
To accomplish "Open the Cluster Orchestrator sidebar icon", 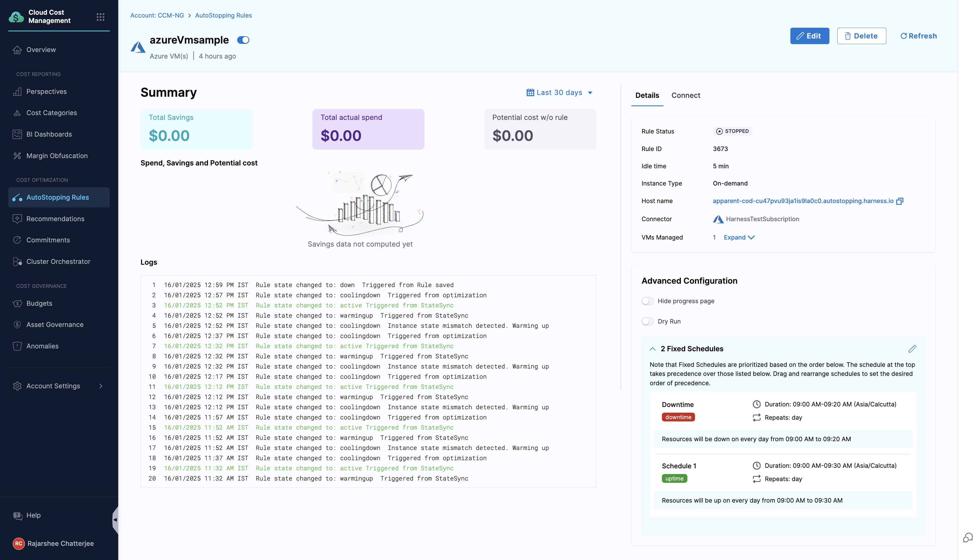I will pos(17,262).
